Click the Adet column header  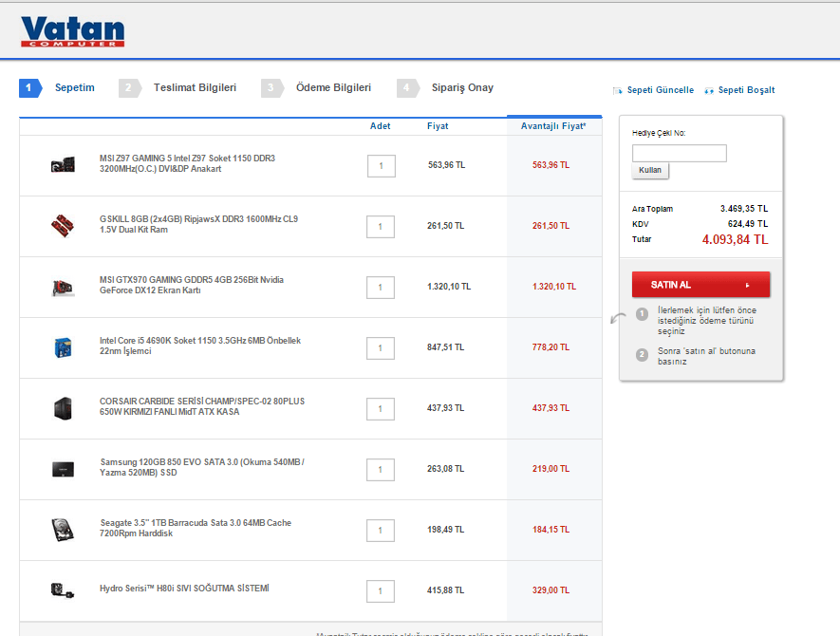381,126
